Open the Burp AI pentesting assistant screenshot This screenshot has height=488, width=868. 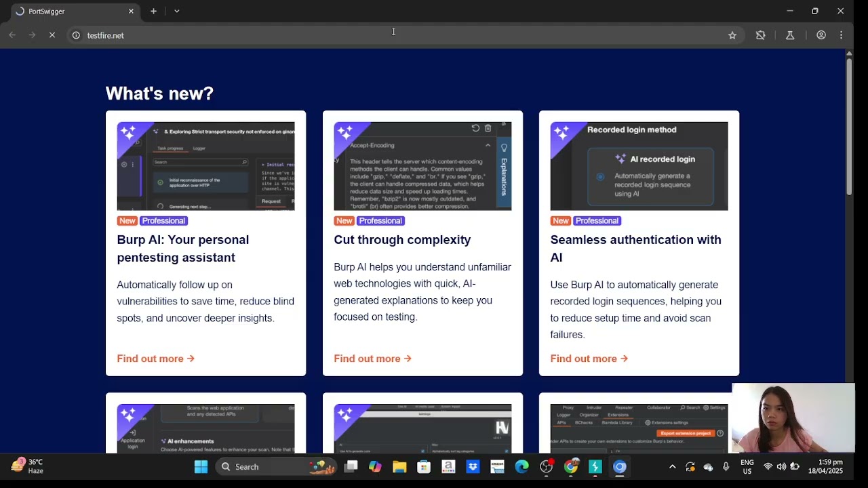pos(205,166)
